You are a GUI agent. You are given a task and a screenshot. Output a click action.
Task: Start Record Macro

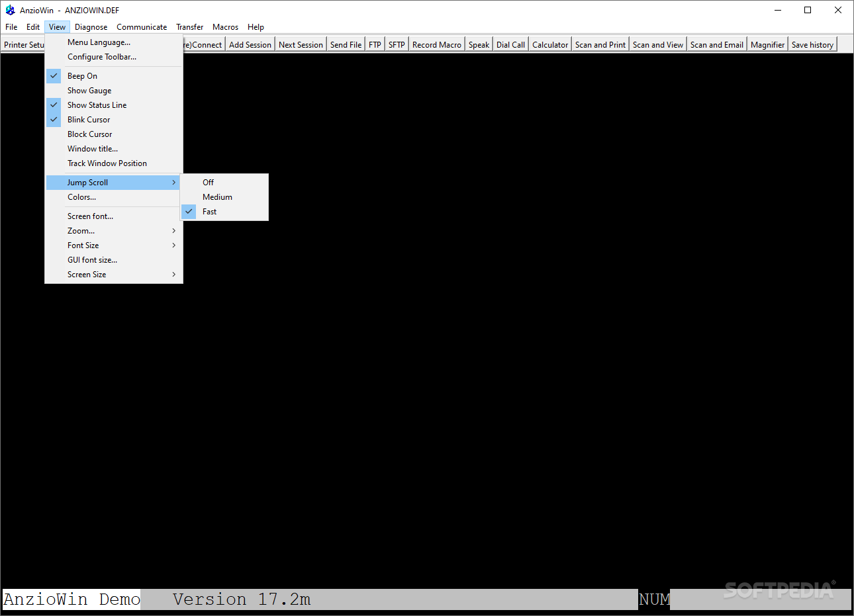[x=437, y=45]
